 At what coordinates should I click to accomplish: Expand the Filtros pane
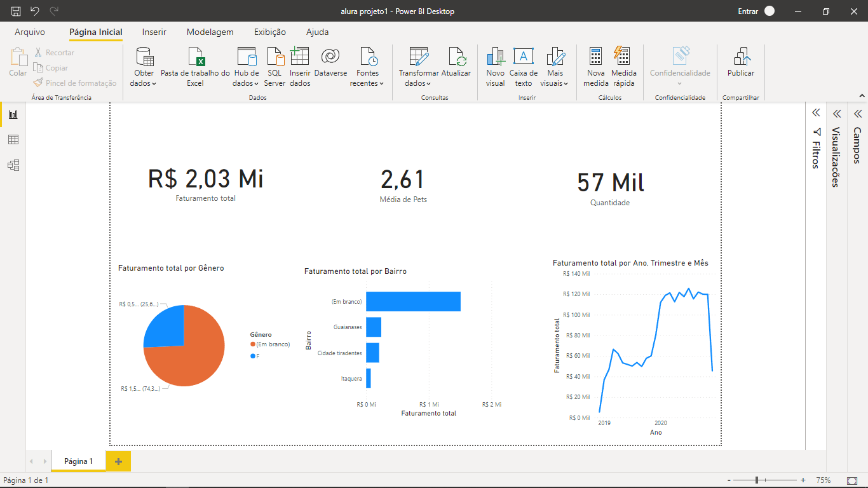[x=816, y=113]
